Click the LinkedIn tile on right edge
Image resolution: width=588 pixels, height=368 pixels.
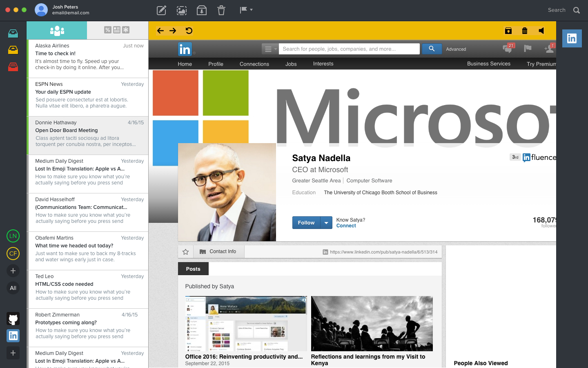click(x=572, y=38)
